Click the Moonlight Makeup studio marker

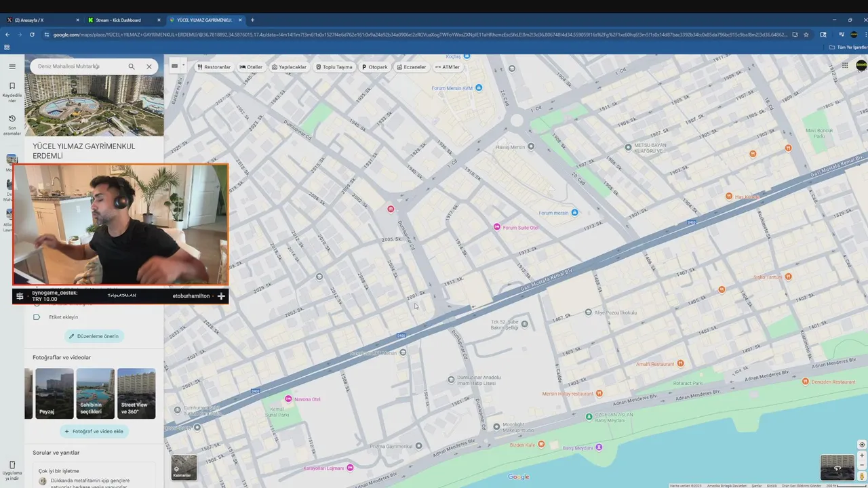[x=496, y=427]
